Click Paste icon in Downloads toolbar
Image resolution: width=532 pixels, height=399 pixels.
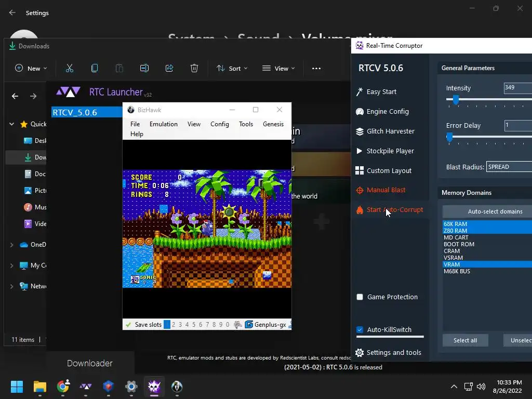[119, 68]
